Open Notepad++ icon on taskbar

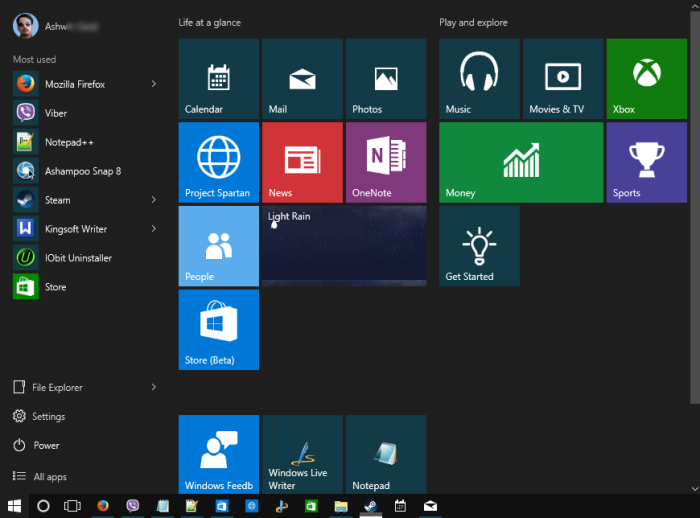pos(192,506)
